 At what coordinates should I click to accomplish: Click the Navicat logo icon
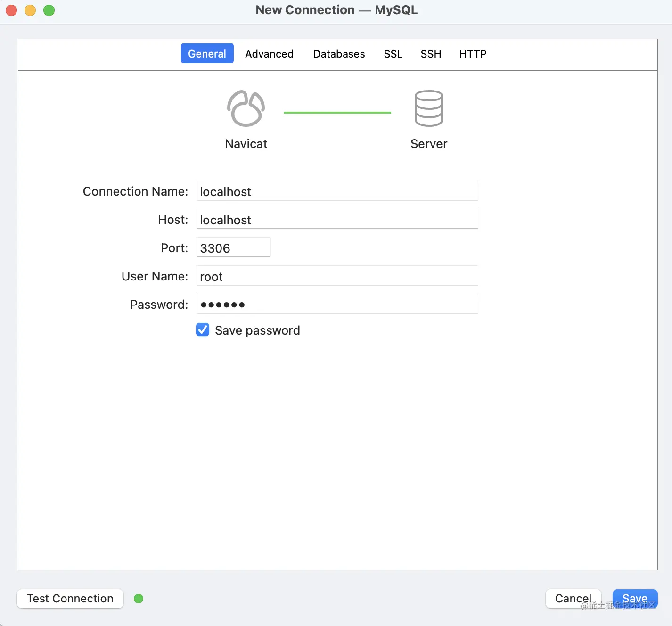(x=246, y=108)
